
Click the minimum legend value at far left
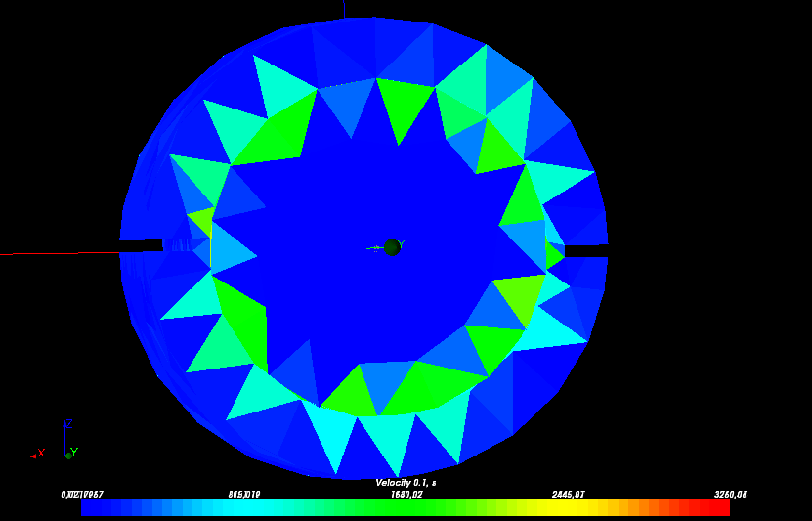click(x=82, y=495)
